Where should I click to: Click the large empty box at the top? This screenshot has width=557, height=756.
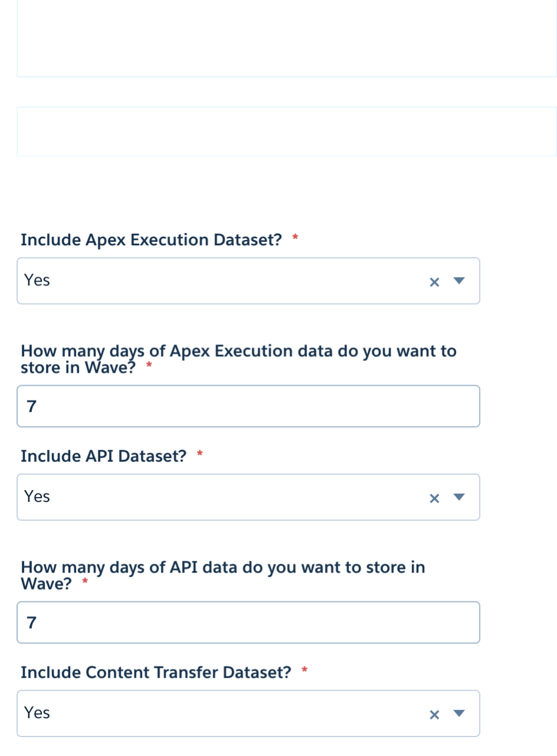286,38
